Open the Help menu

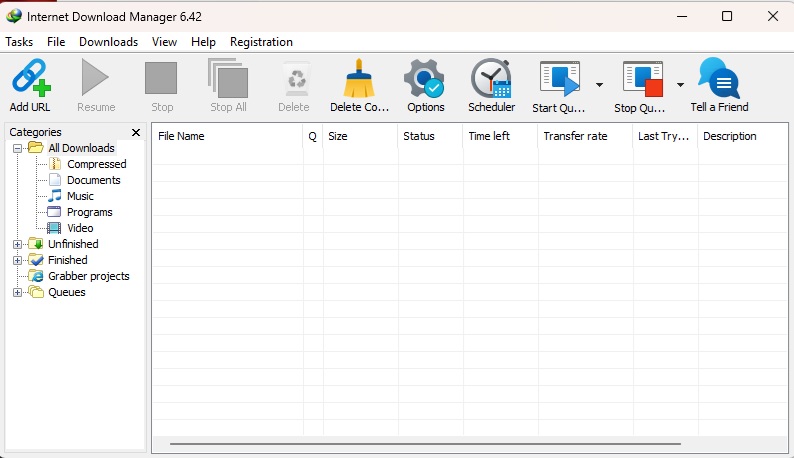coord(203,42)
